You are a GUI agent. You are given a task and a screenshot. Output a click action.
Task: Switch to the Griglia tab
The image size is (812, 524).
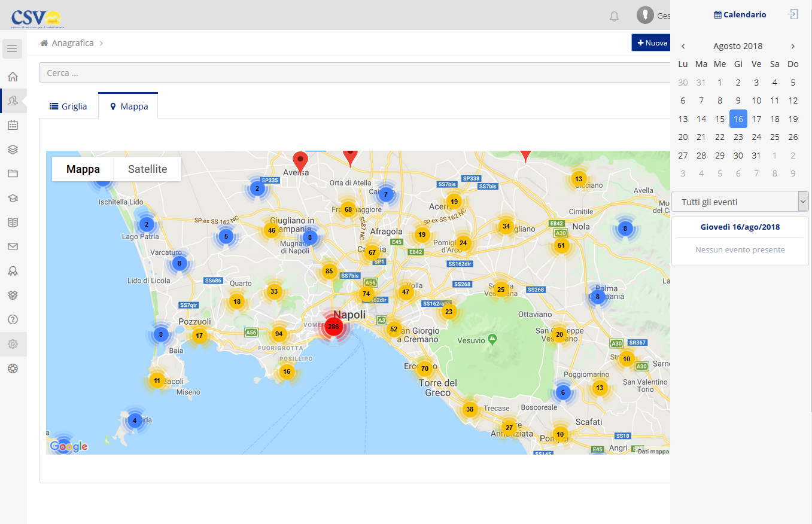(x=68, y=106)
